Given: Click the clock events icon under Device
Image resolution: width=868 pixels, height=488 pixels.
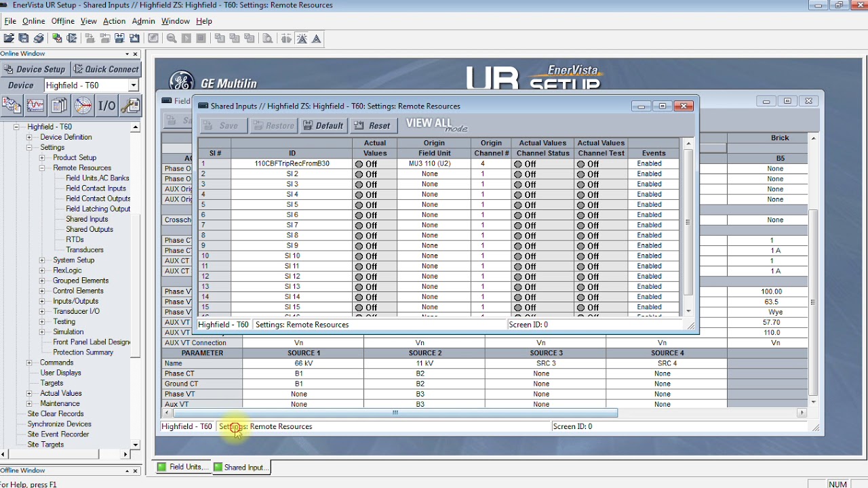Looking at the screenshot, I should tap(12, 105).
